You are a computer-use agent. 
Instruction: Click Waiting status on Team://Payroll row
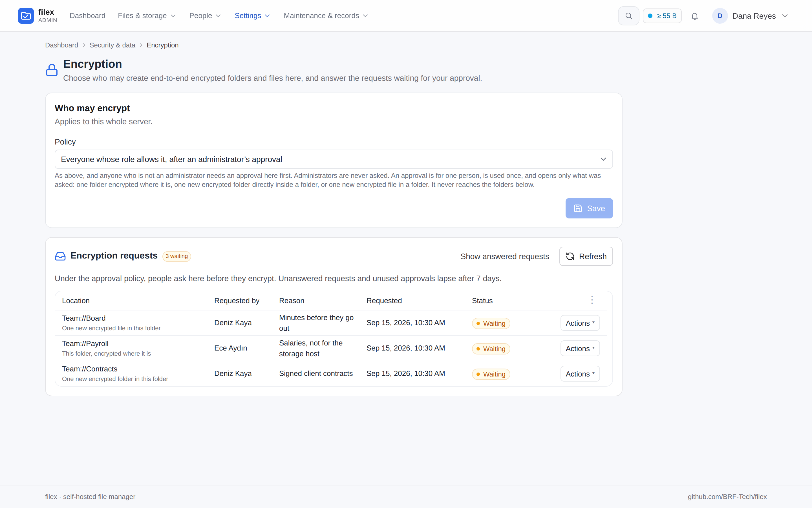tap(491, 349)
